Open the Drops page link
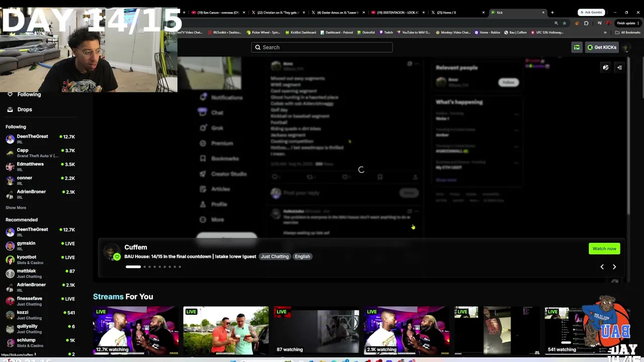Screen dimensions: 644x362 [x=25, y=109]
